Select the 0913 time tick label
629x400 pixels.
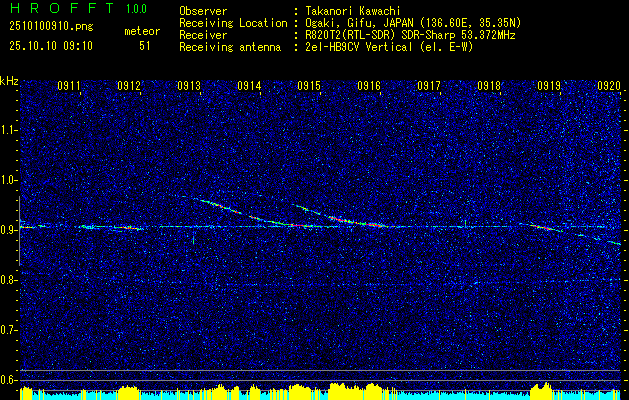click(189, 87)
